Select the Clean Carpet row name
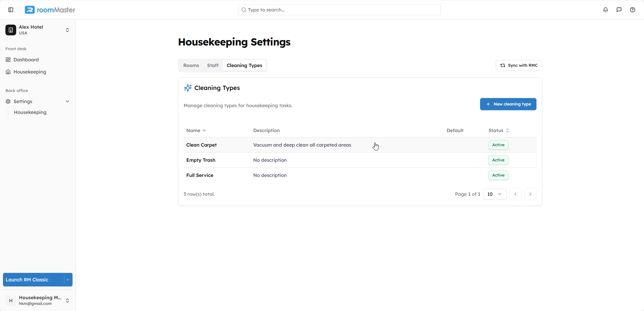The height and width of the screenshot is (311, 644). tap(202, 145)
